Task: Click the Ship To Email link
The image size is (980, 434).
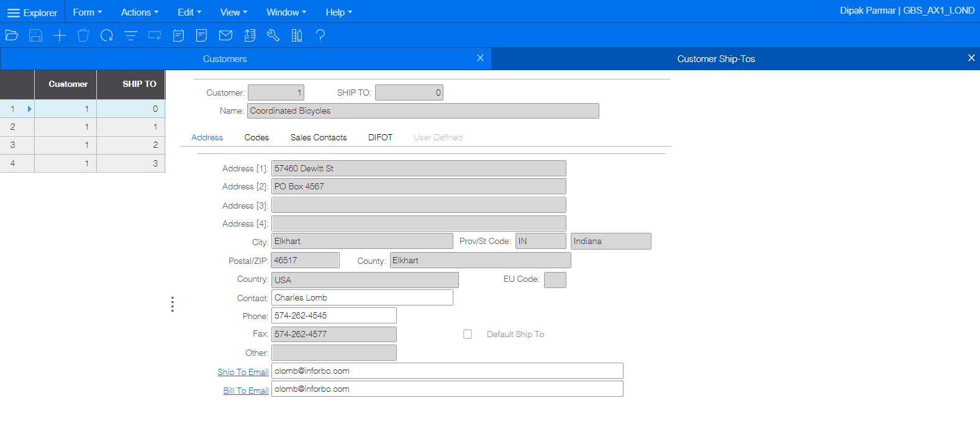Action: click(243, 372)
